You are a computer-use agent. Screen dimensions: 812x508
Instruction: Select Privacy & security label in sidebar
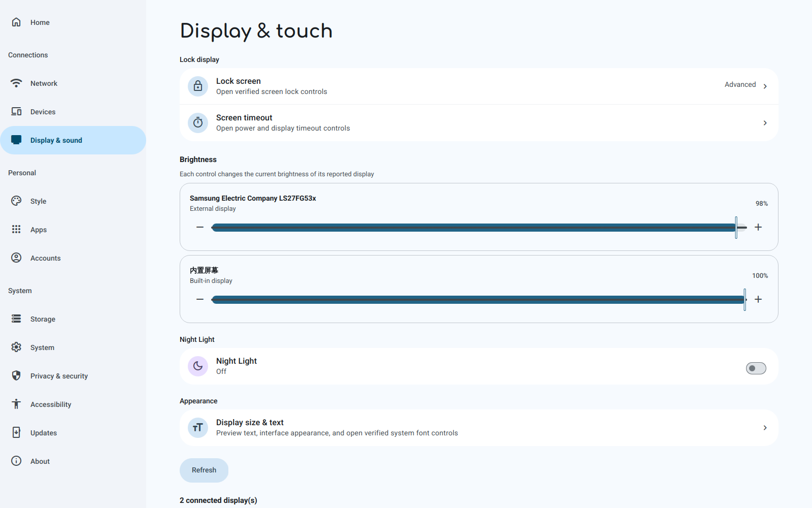(x=59, y=376)
